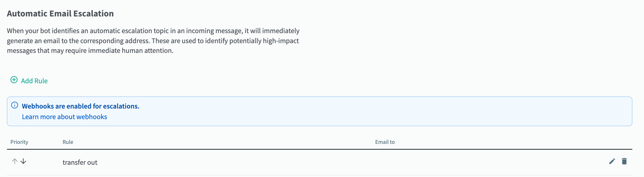The width and height of the screenshot is (644, 177).
Task: Click description line beginning 'generate an email'
Action: point(153,41)
